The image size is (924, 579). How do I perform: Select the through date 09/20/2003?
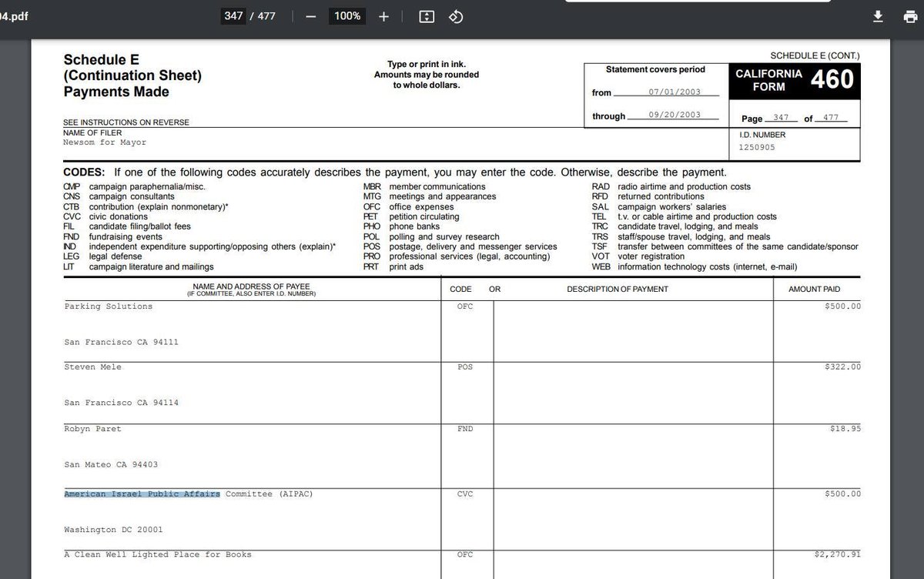click(675, 115)
